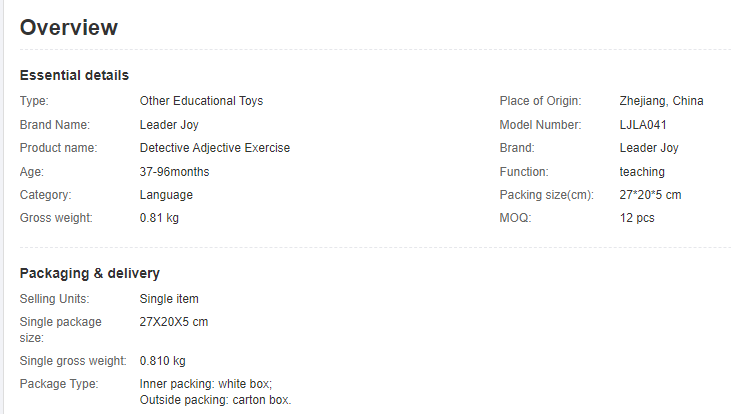
Task: Select the LJLA041 model number
Action: point(643,125)
